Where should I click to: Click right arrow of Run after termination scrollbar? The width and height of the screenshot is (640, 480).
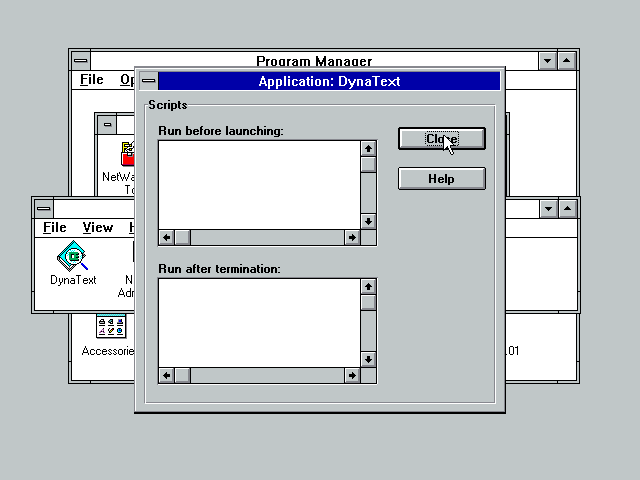coord(352,375)
